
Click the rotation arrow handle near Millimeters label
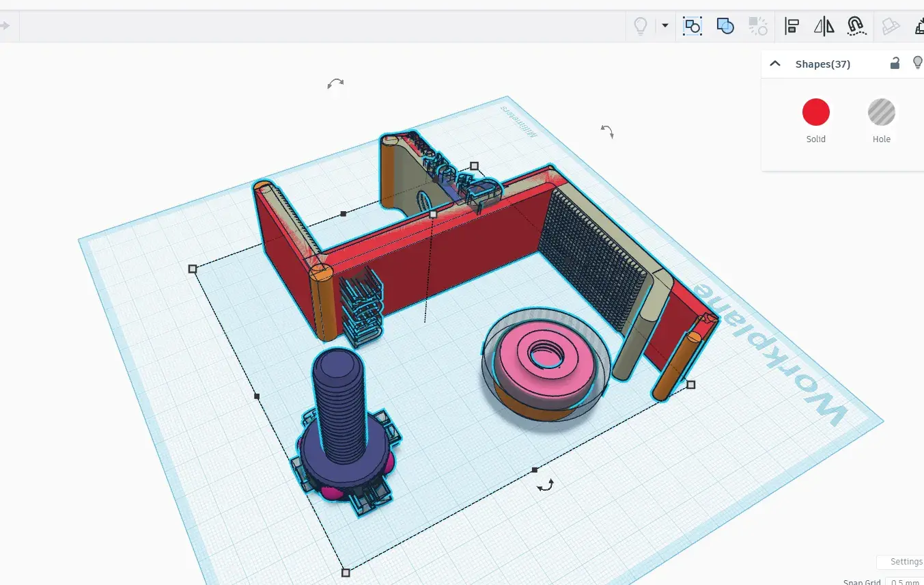click(x=607, y=131)
